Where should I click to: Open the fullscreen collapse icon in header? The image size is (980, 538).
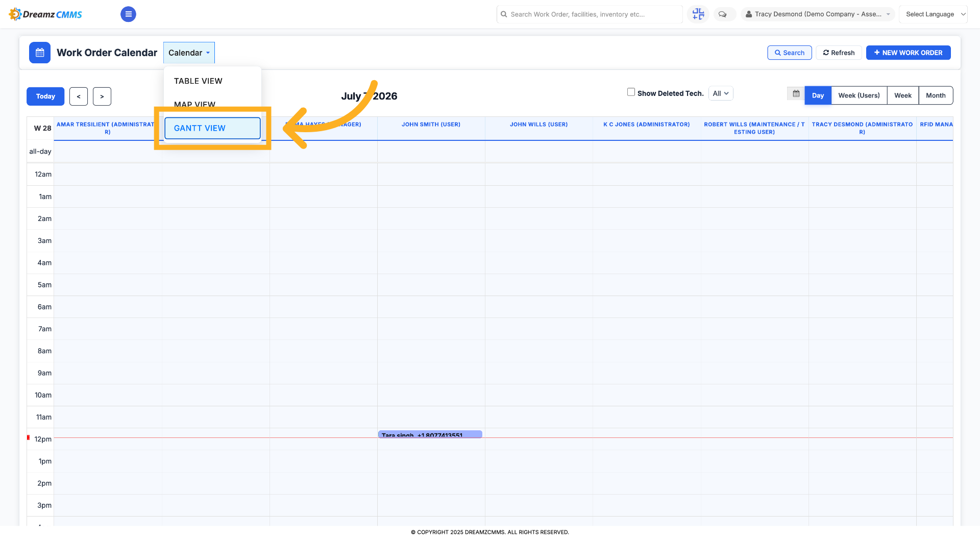698,14
